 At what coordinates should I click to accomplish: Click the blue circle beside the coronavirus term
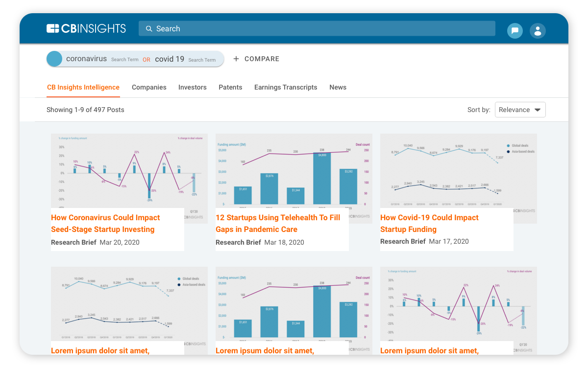pos(54,59)
